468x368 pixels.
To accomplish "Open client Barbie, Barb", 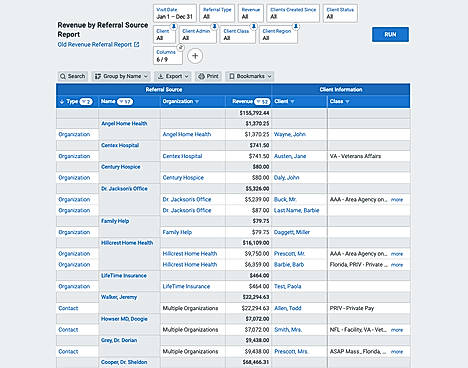I will click(x=289, y=265).
